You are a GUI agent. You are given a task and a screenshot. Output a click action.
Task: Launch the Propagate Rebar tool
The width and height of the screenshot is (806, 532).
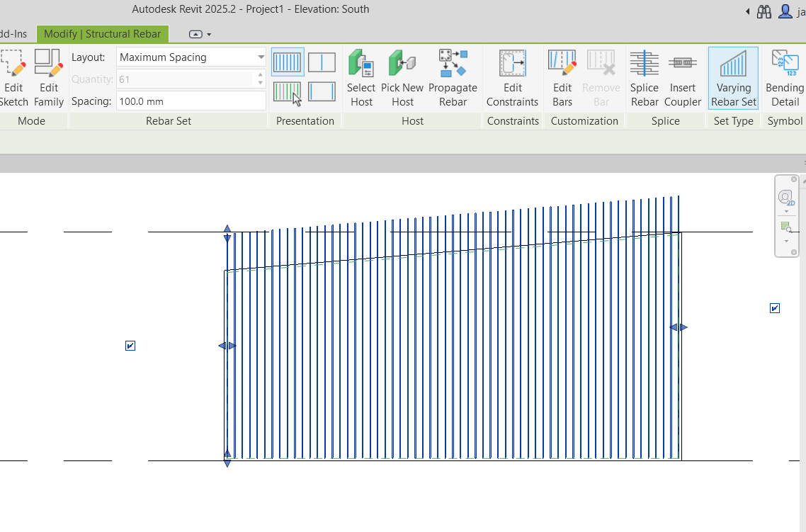[x=453, y=78]
